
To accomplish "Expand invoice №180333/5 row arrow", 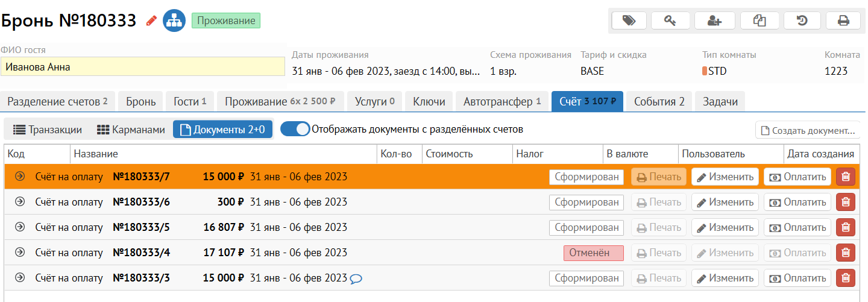I will [19, 227].
